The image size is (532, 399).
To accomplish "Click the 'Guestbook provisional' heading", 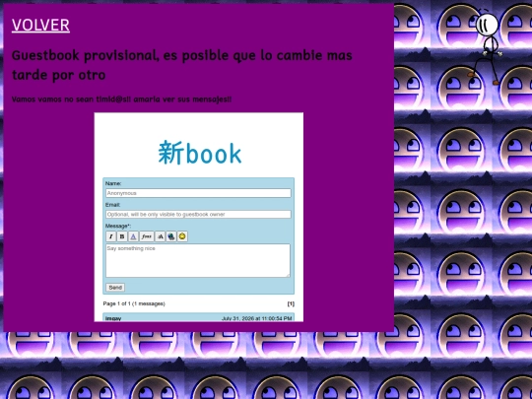I will pyautogui.click(x=182, y=65).
